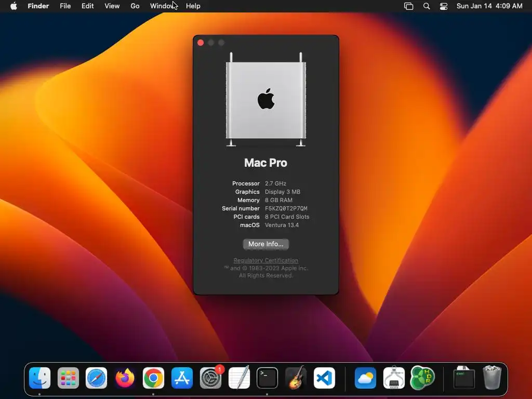
Task: Click the Stage Manager menu bar icon
Action: pos(408,6)
